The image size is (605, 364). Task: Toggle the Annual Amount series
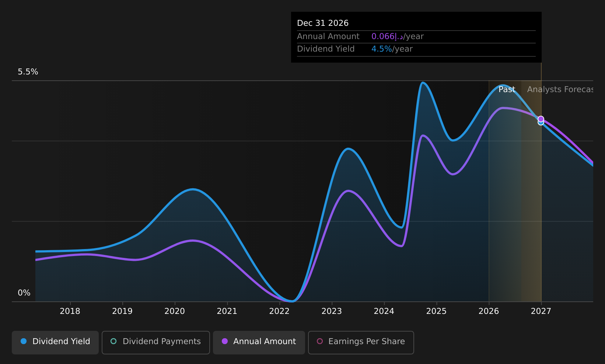pyautogui.click(x=259, y=342)
